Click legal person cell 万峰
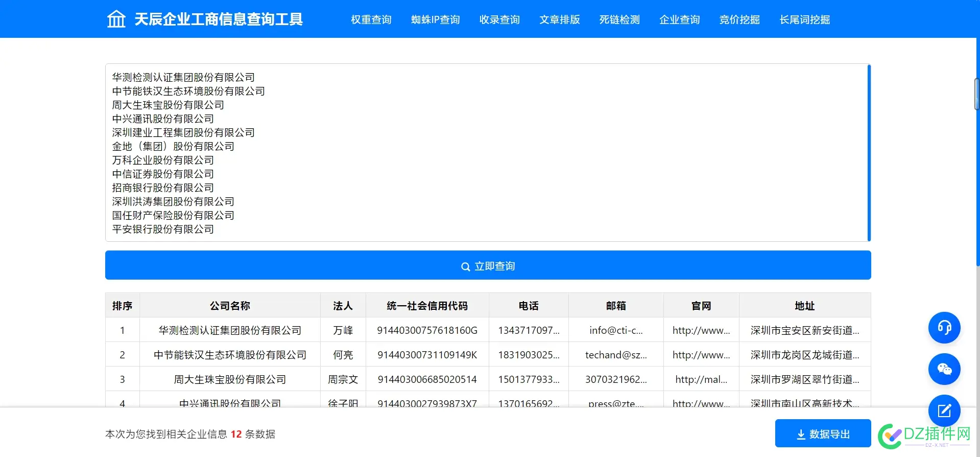The height and width of the screenshot is (457, 980). (x=343, y=330)
